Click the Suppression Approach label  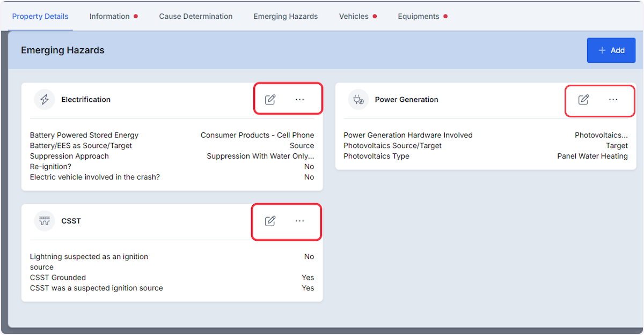69,156
